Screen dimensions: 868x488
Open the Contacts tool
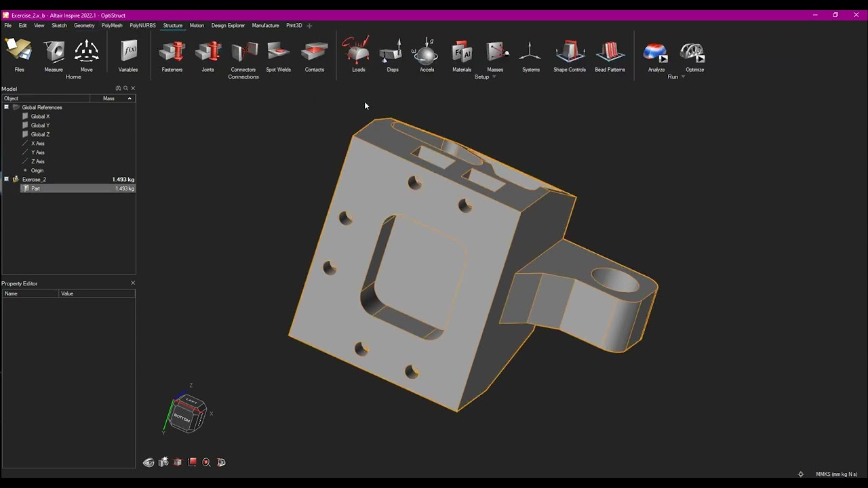(x=315, y=56)
